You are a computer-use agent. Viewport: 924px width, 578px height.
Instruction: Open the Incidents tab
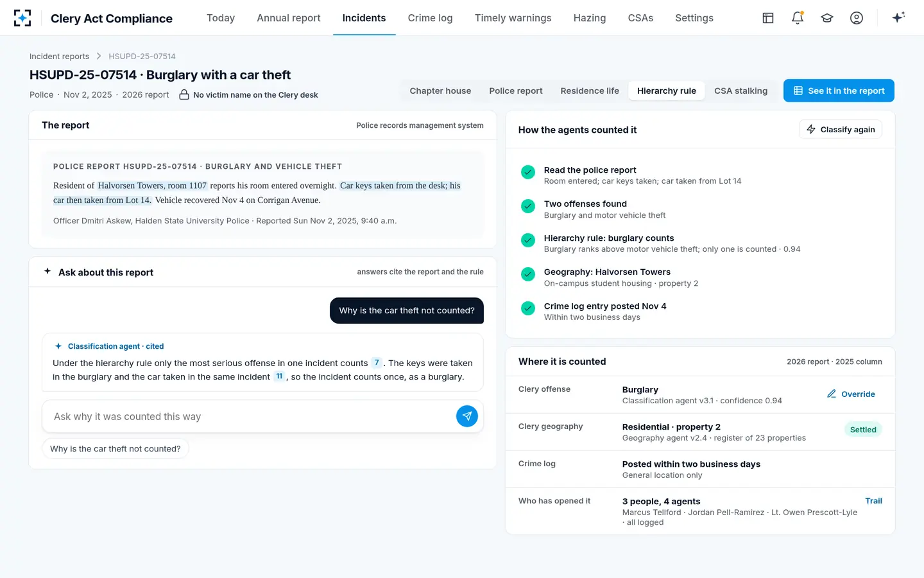coord(364,18)
